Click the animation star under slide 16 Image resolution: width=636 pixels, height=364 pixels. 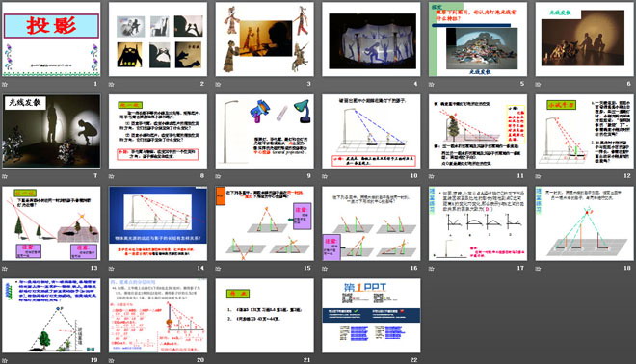325,268
